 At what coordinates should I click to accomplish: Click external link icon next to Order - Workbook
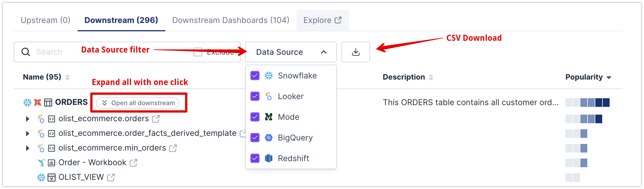(133, 163)
